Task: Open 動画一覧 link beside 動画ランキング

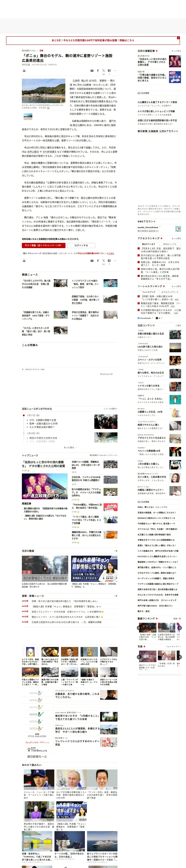Action: point(177,618)
